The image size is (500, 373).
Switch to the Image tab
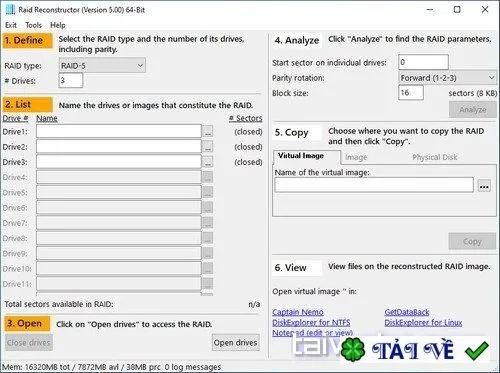coord(356,157)
